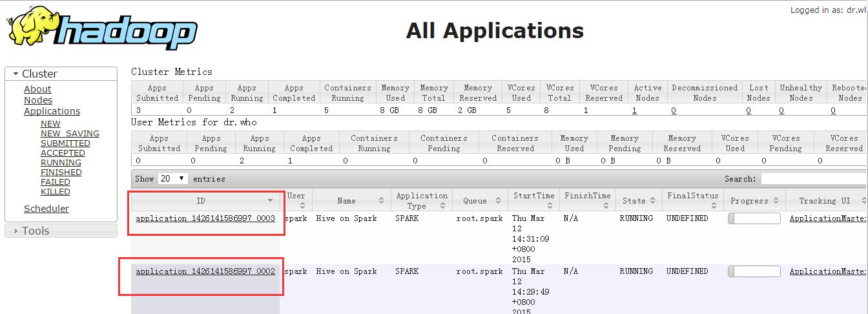Open the Active Nodes count link

point(634,110)
